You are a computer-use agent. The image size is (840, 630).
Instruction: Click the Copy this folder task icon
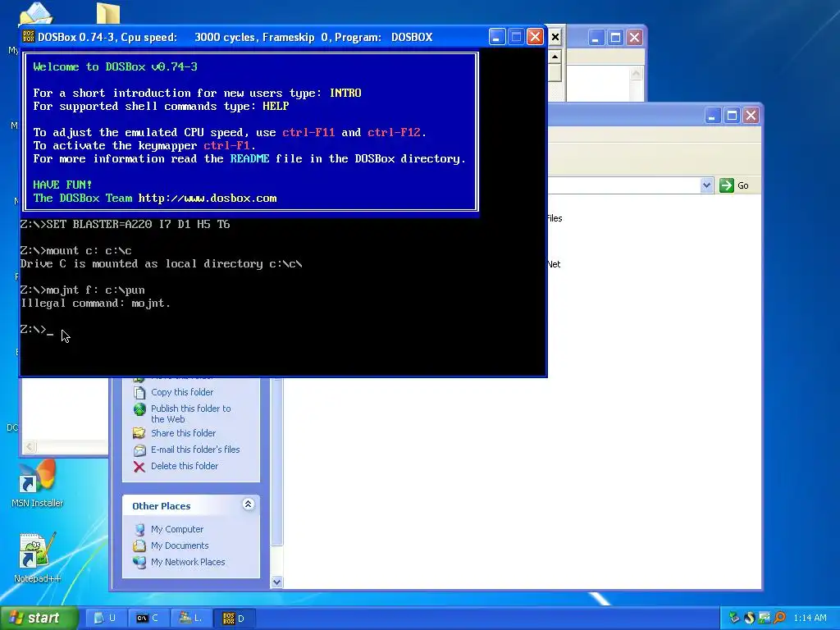point(139,393)
